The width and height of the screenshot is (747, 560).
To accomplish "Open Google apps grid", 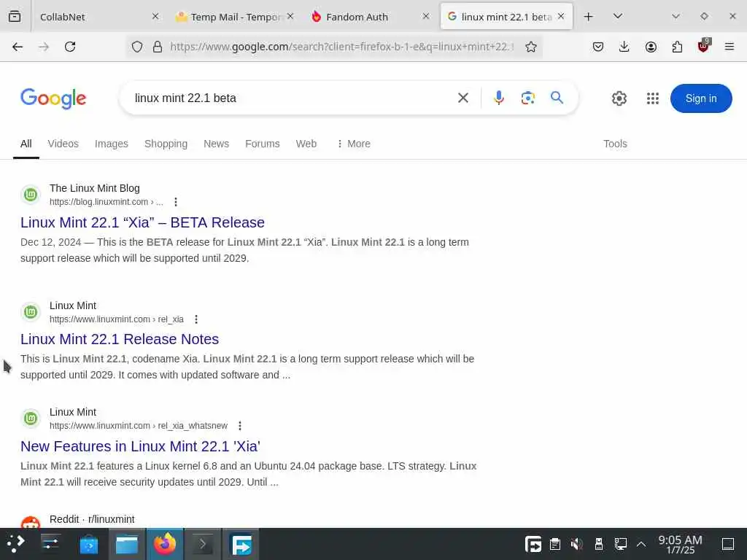I will [653, 98].
